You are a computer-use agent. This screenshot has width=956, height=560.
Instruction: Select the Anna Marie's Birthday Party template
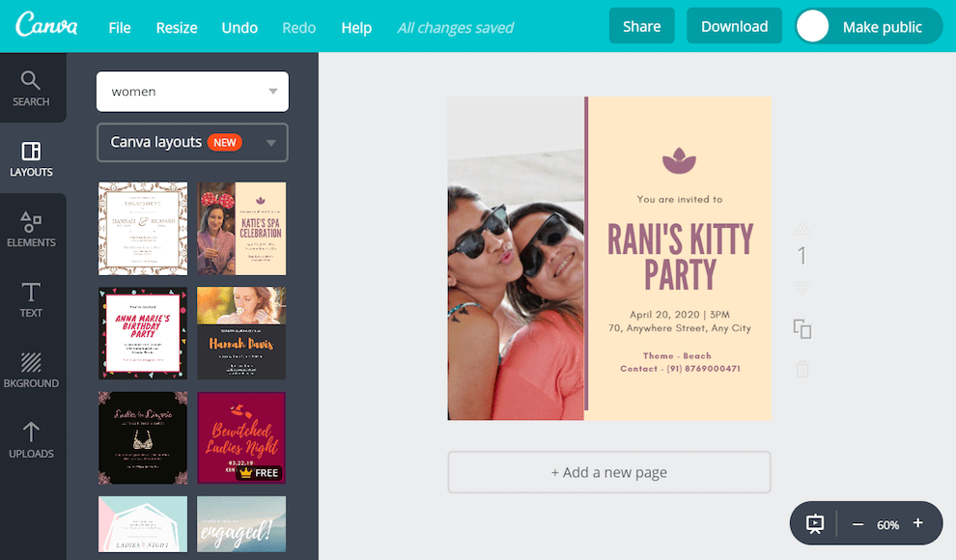(x=142, y=333)
